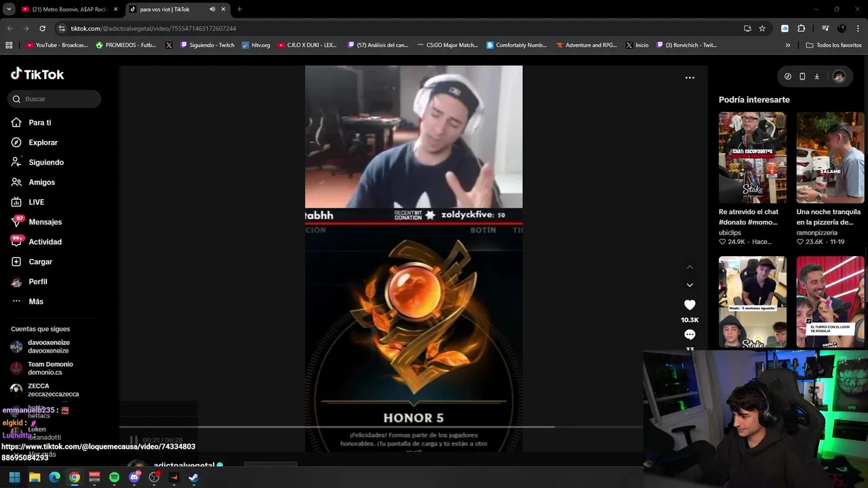Open the Extensions puzzle menu
Screen dimensions: 868x488
click(x=801, y=28)
